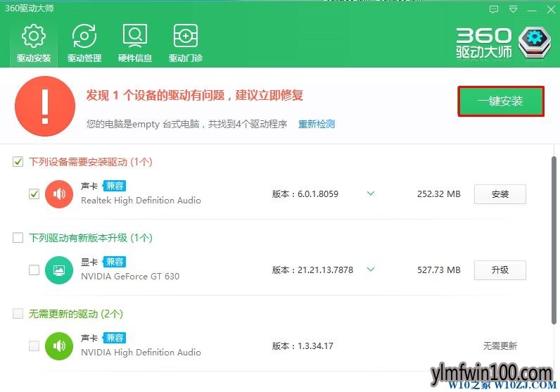Viewport: 560px width, 392px height.
Task: Click the green NVIDIA audio speaker icon
Action: pyautogui.click(x=59, y=346)
